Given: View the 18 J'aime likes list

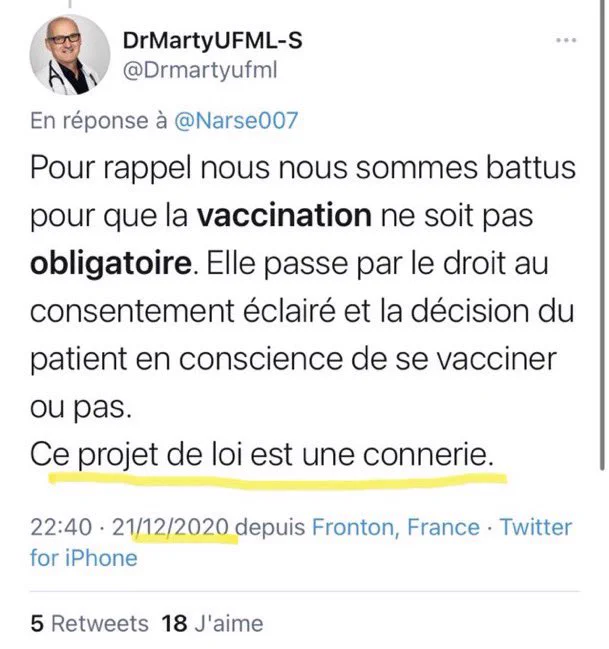Looking at the screenshot, I should pyautogui.click(x=212, y=623).
